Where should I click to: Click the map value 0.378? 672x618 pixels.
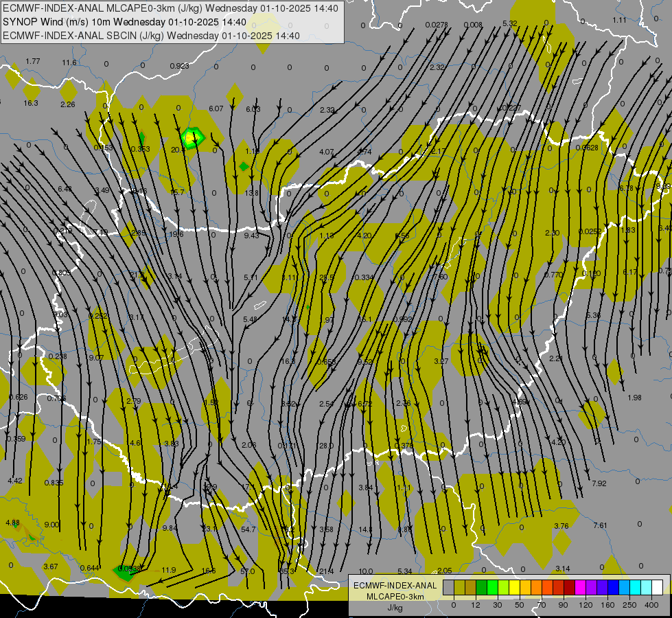[404, 446]
